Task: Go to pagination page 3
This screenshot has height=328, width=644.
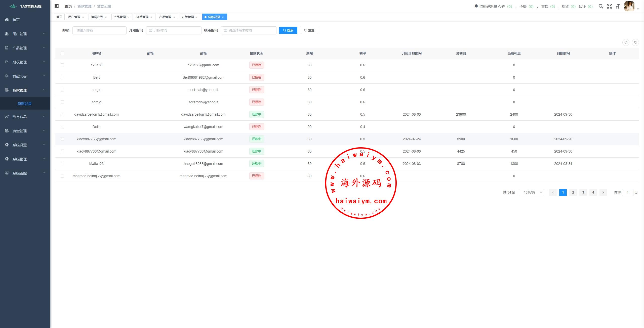Action: [583, 193]
